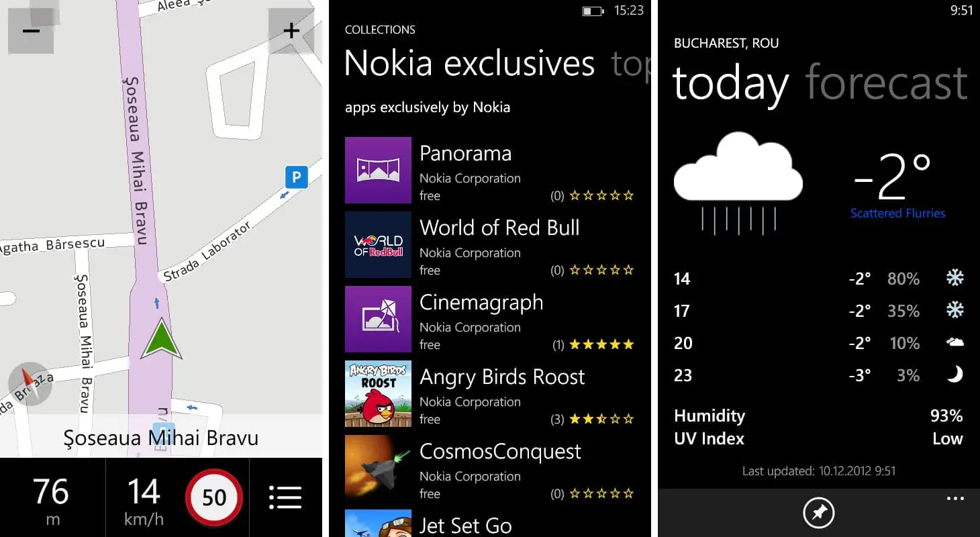
Task: Expand the weather app bar ellipsis
Action: pos(954,499)
